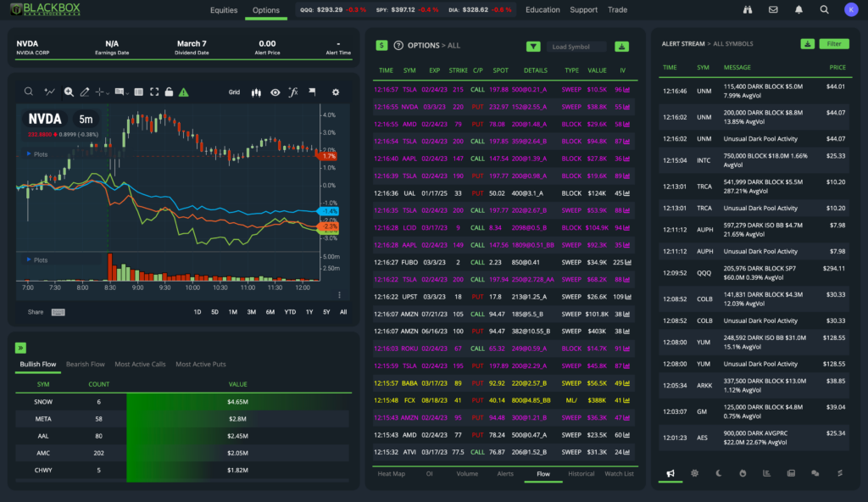Open the notifications bell
This screenshot has height=502, width=868.
798,10
